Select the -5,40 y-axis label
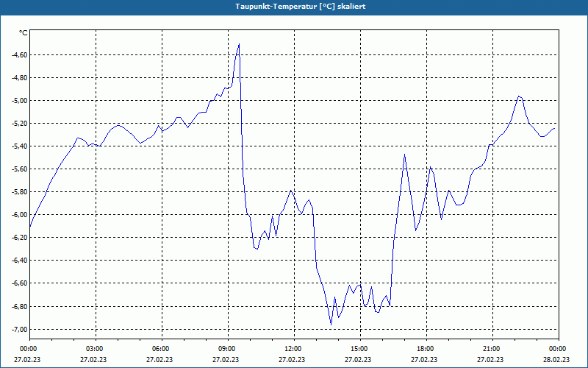 (19, 146)
